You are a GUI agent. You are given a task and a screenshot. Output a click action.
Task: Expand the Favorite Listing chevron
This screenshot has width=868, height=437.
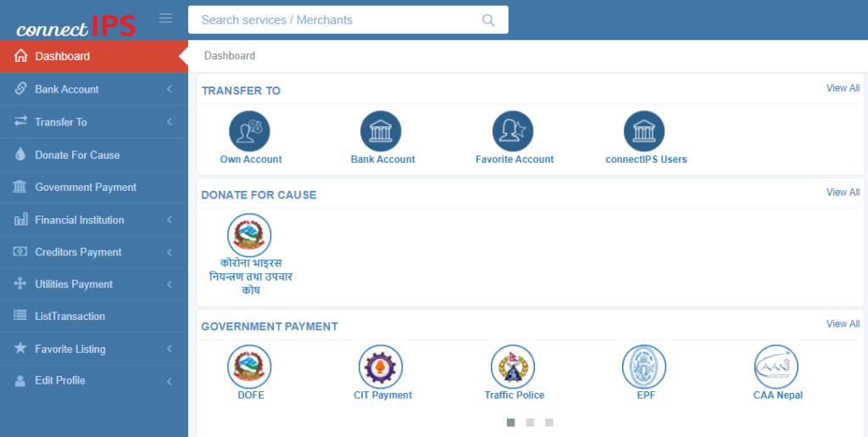(x=170, y=349)
